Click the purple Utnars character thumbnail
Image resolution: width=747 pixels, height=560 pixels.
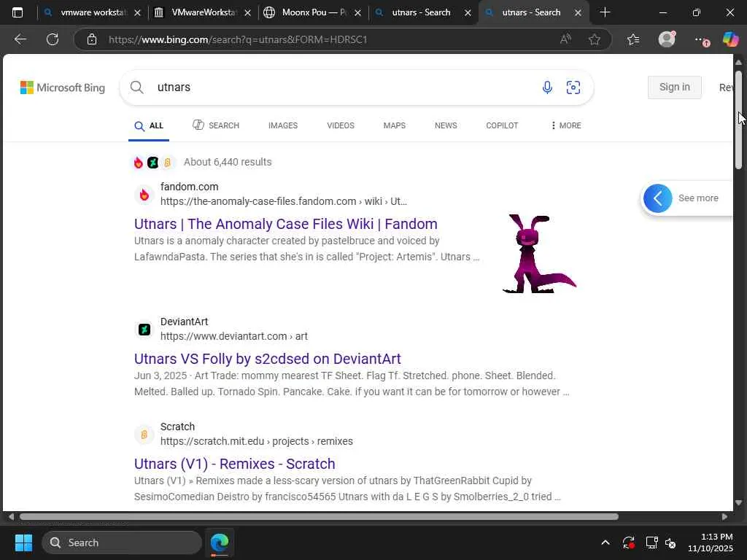click(x=539, y=253)
